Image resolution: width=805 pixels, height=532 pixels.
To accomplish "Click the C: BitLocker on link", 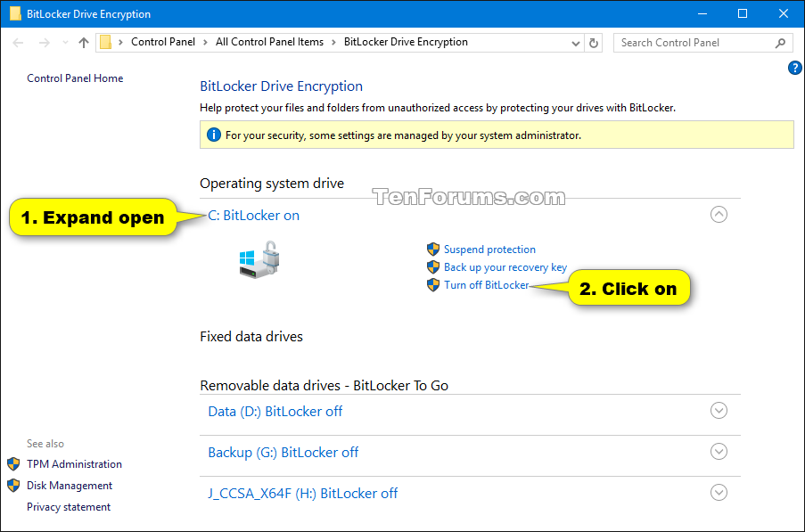I will (x=253, y=216).
